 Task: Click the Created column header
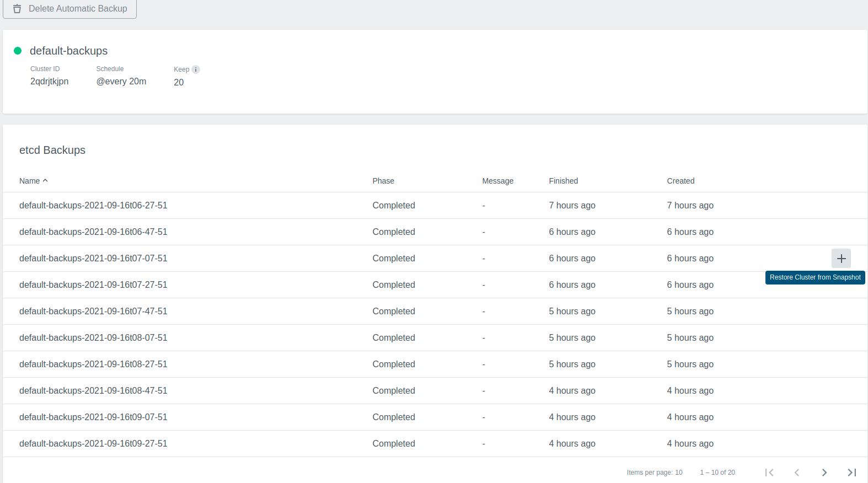click(681, 181)
